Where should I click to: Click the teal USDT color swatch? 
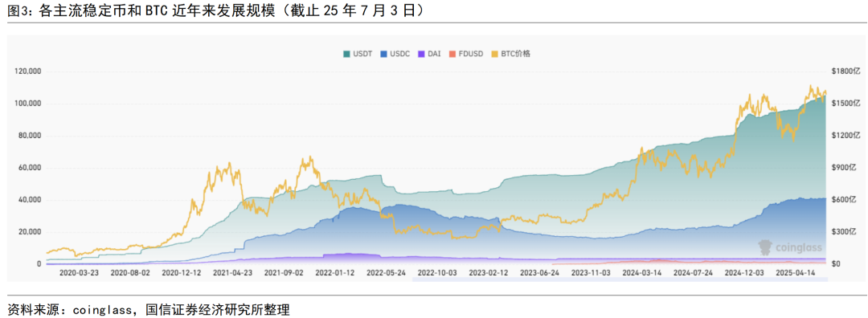[346, 54]
